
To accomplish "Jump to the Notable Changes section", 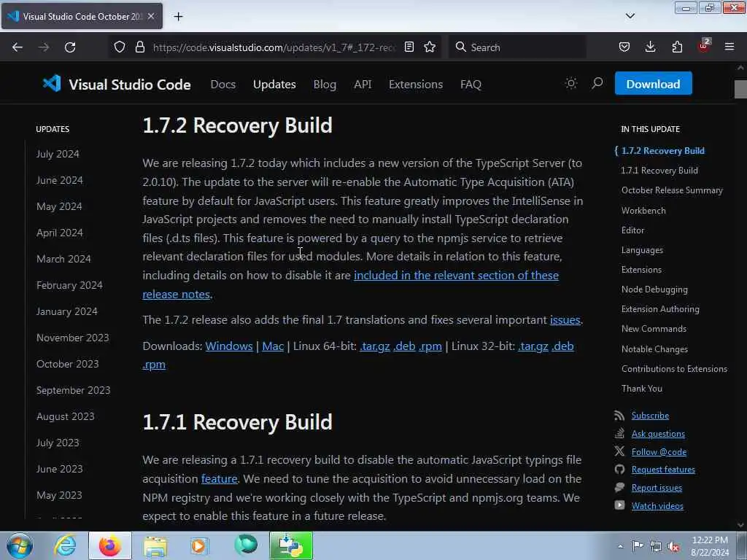I will (654, 349).
